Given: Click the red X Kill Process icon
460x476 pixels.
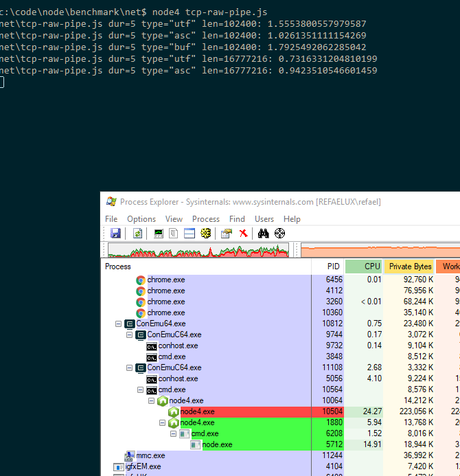Looking at the screenshot, I should 243,234.
